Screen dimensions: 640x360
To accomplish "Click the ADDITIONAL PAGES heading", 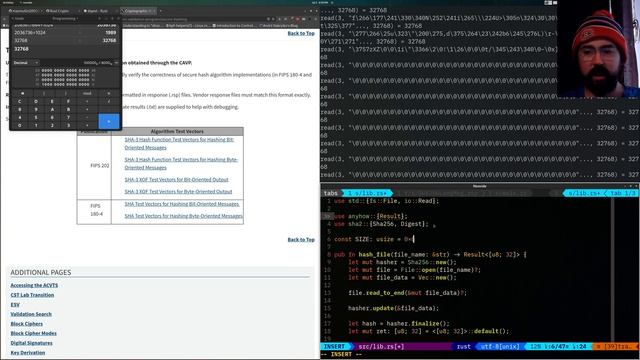I will [41, 272].
